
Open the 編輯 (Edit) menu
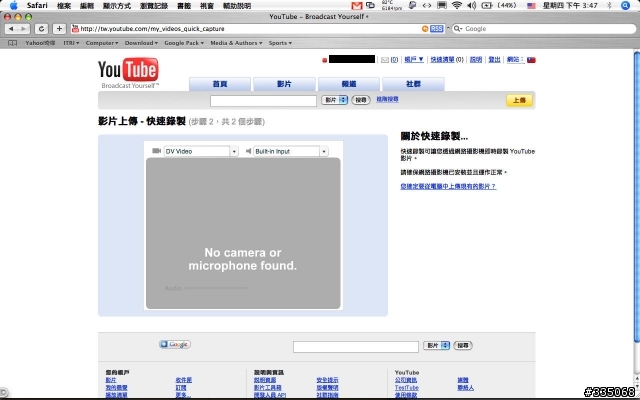pos(87,6)
